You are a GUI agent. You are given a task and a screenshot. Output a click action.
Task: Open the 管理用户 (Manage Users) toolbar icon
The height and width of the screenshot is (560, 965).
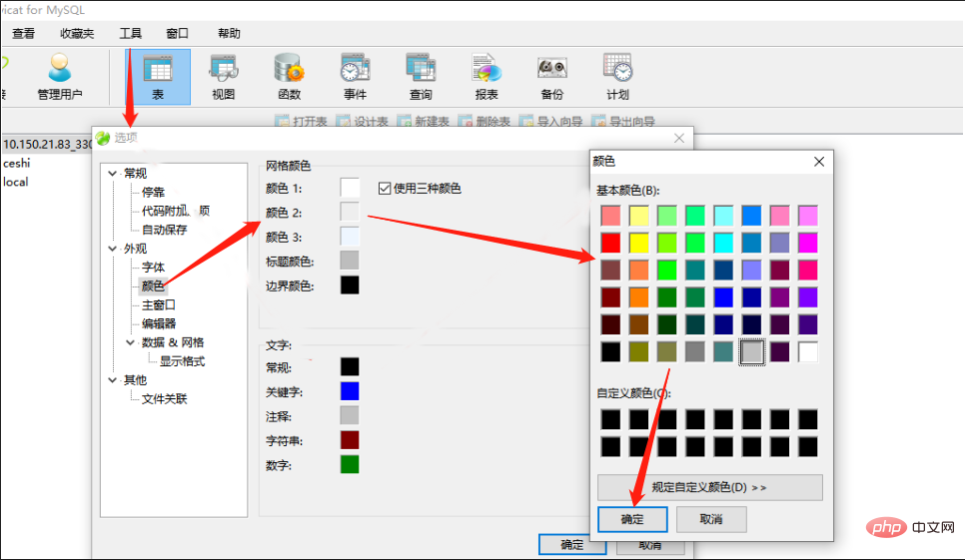pyautogui.click(x=60, y=77)
